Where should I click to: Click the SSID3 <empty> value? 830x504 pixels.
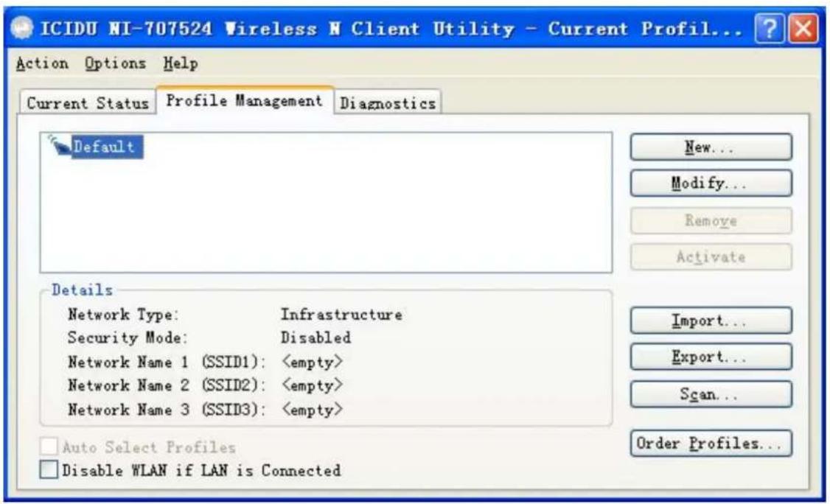pos(313,409)
